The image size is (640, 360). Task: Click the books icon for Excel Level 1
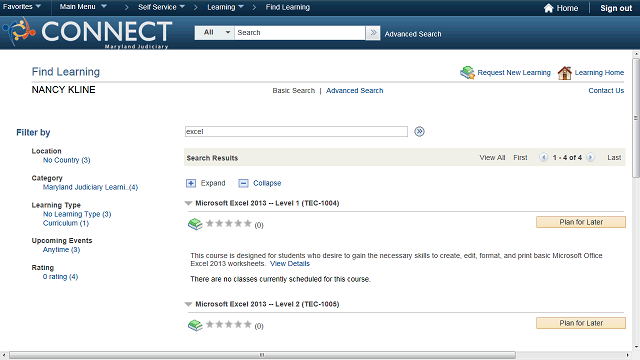[195, 224]
